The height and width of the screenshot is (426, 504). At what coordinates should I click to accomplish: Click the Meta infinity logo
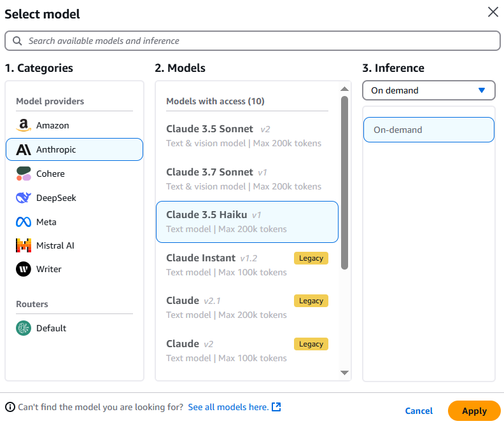point(24,222)
